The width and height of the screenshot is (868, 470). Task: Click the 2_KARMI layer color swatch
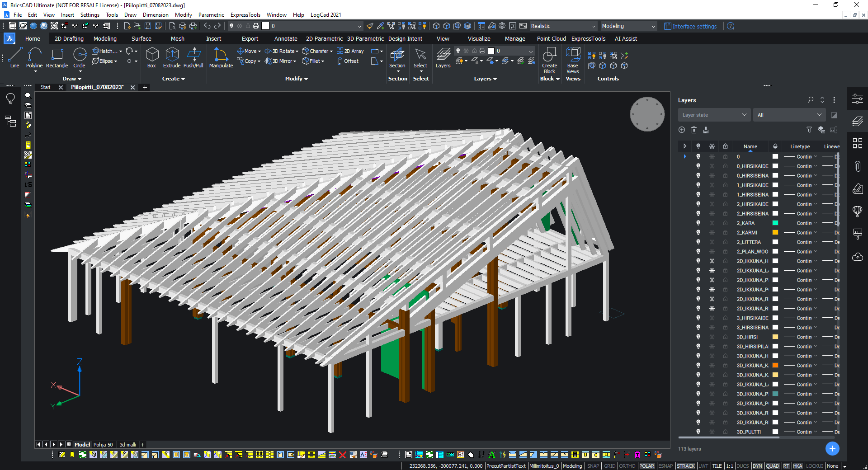click(x=775, y=233)
